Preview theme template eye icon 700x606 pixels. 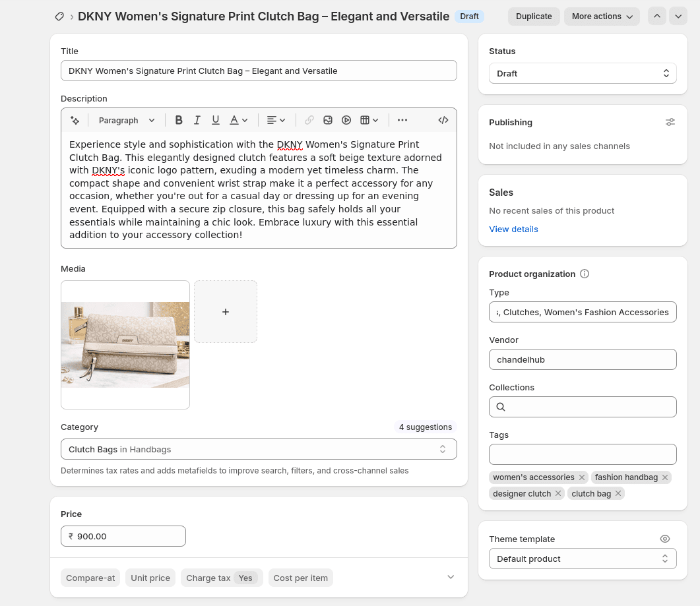(665, 539)
